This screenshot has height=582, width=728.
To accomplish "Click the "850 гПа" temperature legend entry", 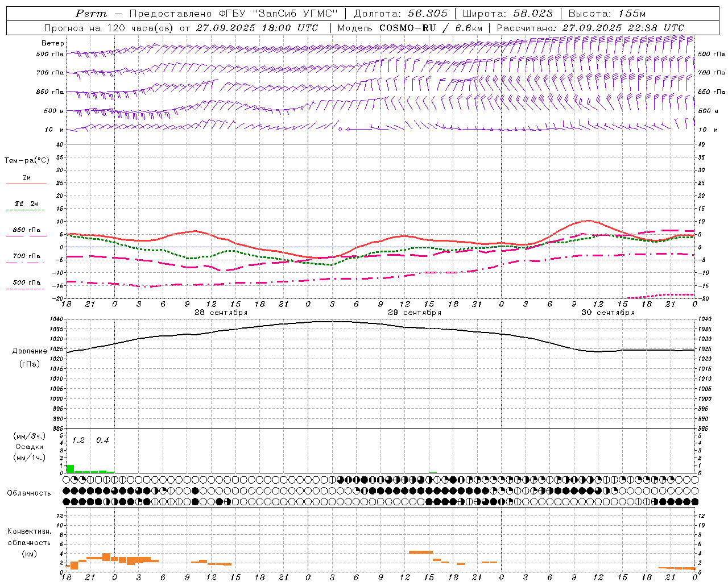I will 27,230.
